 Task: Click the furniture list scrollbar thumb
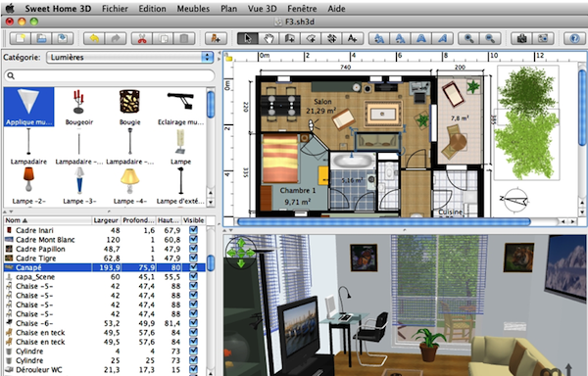[211, 262]
